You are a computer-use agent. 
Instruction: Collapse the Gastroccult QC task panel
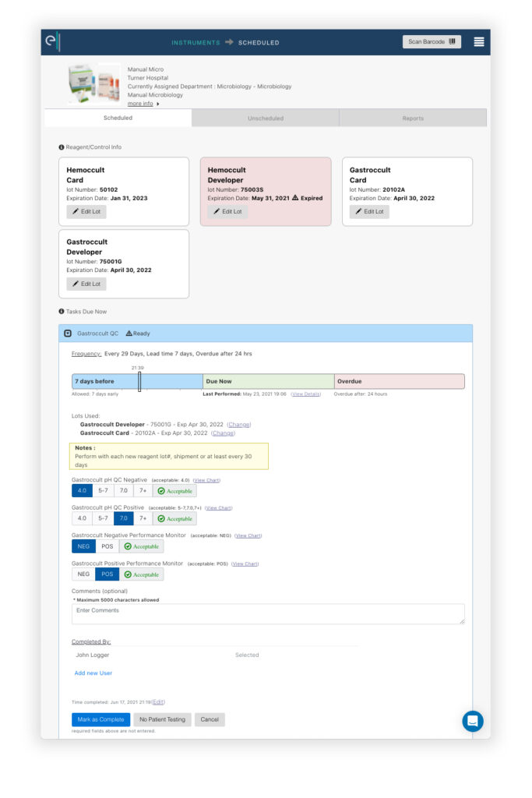pos(68,334)
